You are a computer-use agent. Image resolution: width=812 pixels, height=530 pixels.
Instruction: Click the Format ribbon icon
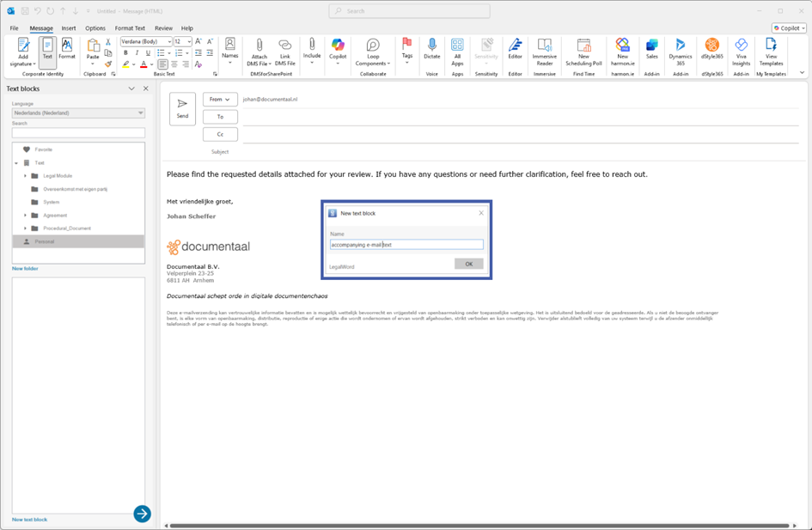67,49
